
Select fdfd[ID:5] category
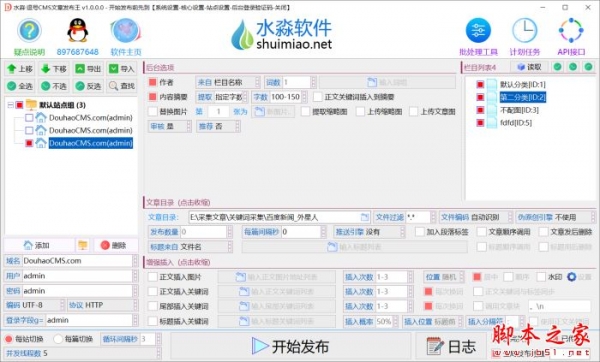(516, 123)
